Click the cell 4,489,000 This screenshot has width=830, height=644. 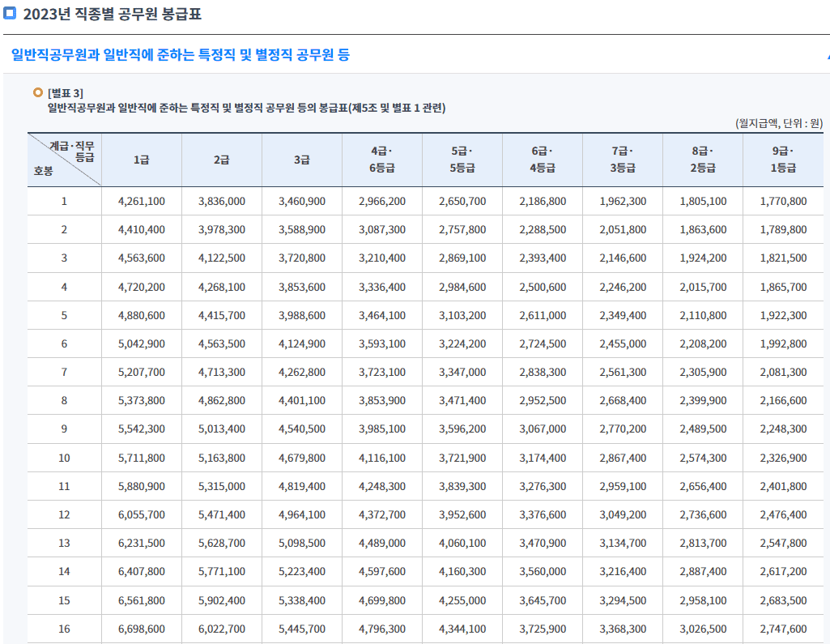click(382, 544)
